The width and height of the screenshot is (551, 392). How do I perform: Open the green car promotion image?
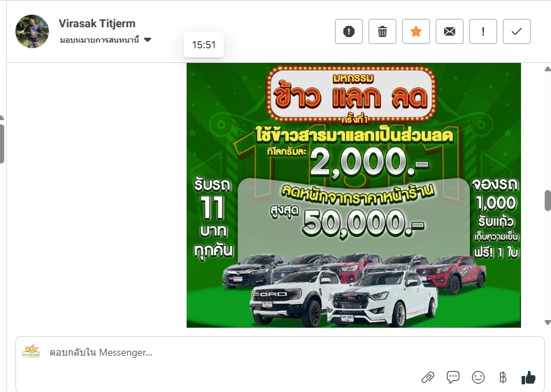pyautogui.click(x=354, y=195)
